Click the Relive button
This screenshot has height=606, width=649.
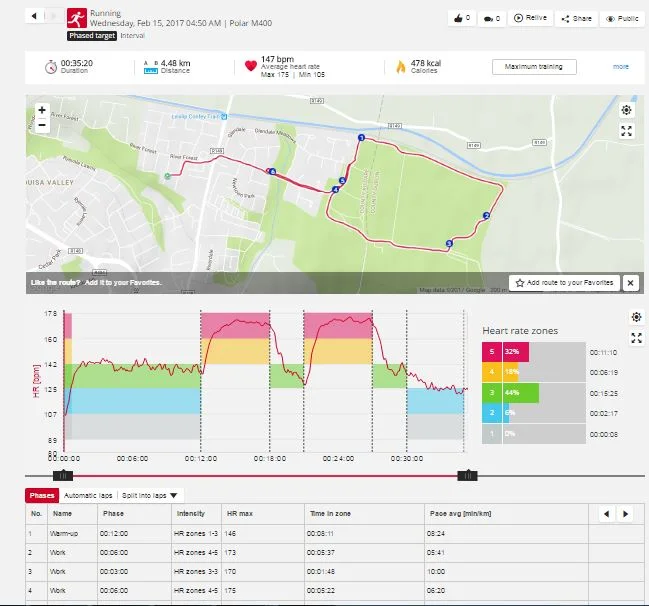tap(530, 18)
